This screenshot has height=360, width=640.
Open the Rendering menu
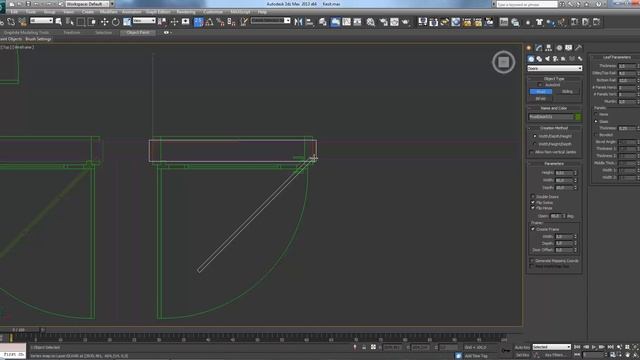186,12
